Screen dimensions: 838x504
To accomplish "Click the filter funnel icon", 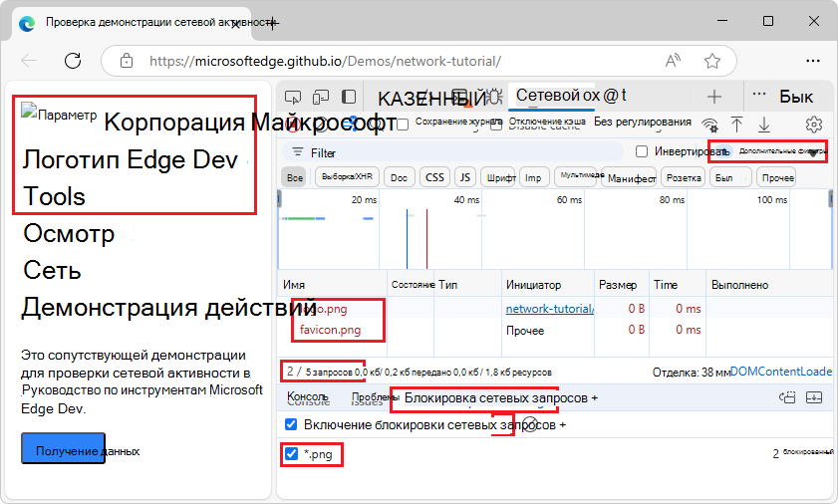I will point(298,152).
